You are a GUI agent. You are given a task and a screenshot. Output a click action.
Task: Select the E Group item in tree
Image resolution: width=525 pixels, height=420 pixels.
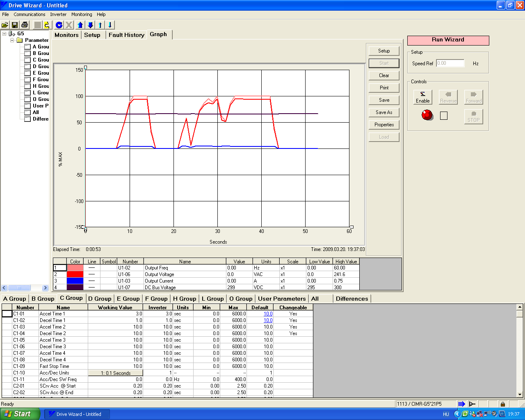[41, 73]
